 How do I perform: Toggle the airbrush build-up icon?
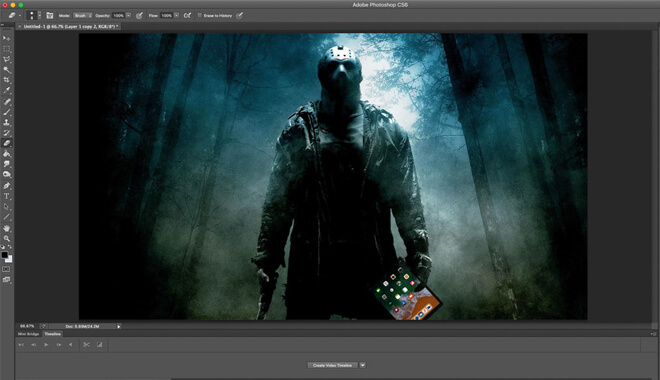[187, 16]
